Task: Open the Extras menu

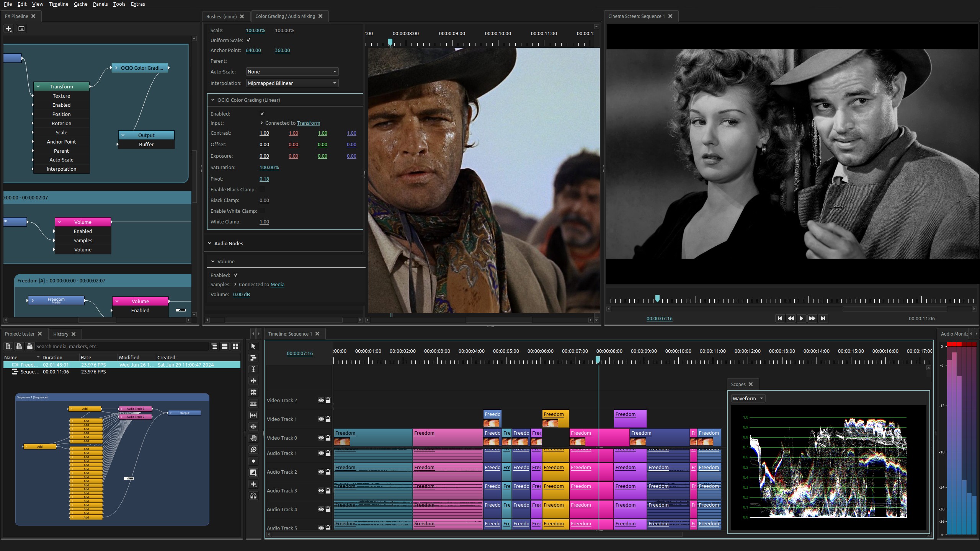Action: point(138,4)
